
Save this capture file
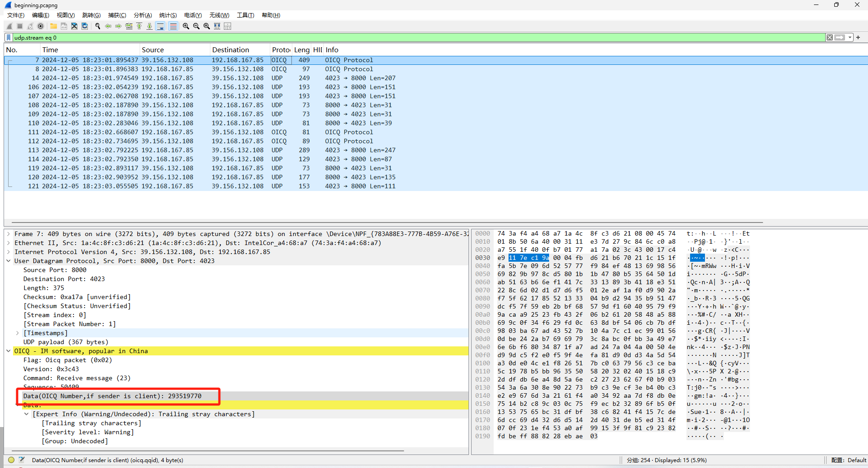point(64,26)
